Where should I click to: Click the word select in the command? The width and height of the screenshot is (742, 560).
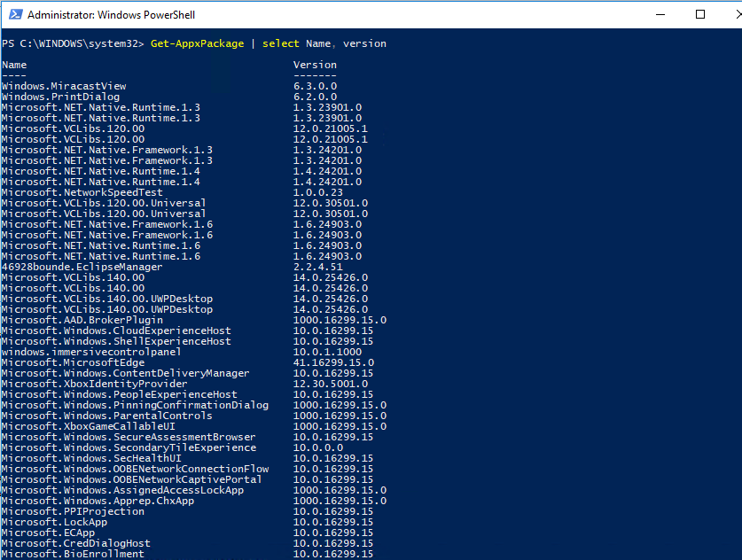click(x=281, y=43)
